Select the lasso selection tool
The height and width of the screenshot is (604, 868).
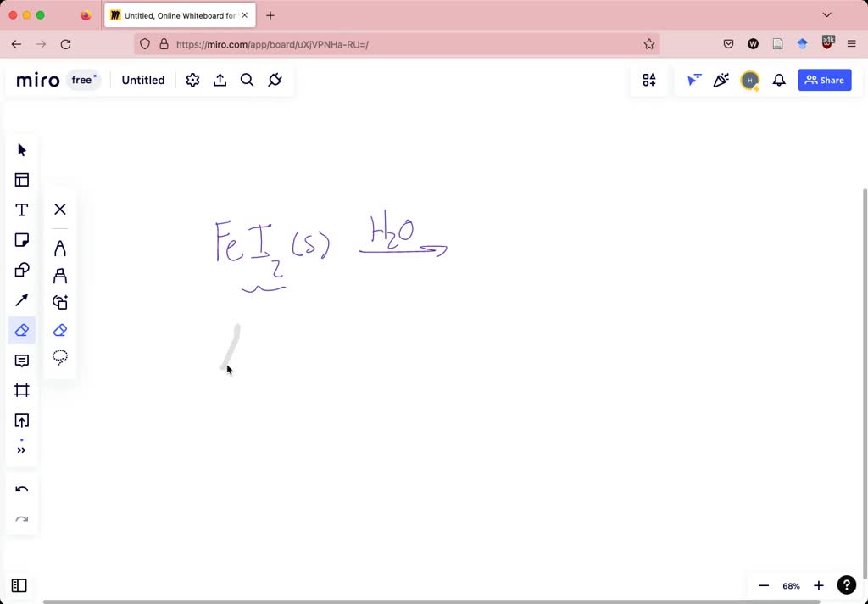(59, 357)
